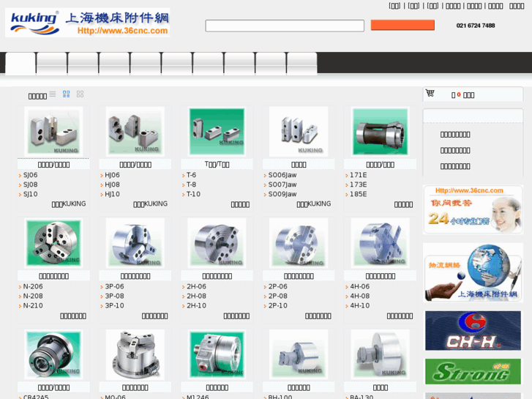Image resolution: width=532 pixels, height=399 pixels.
Task: Click the orange search button
Action: [402, 25]
